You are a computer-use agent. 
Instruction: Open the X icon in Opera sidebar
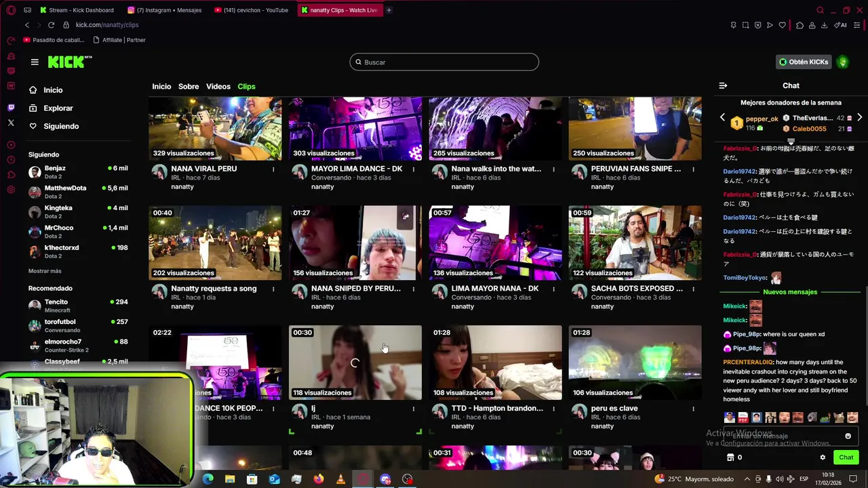click(x=11, y=123)
